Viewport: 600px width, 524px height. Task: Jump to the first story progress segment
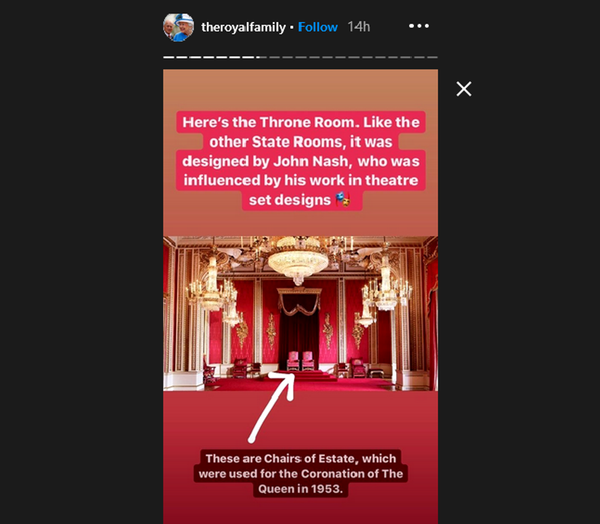tap(169, 57)
